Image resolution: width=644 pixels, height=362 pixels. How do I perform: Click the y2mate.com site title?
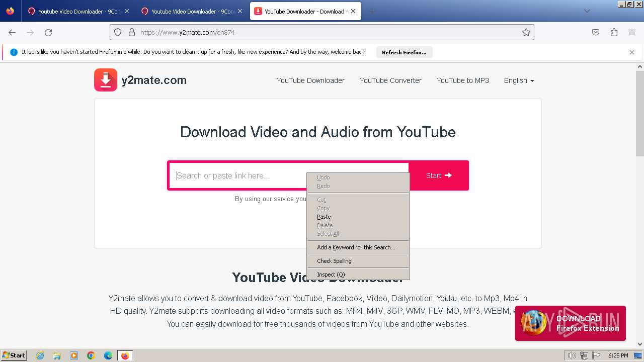154,80
